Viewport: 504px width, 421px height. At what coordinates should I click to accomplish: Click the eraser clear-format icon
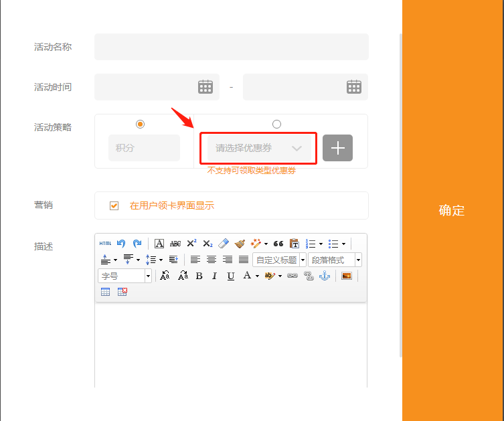click(x=224, y=244)
